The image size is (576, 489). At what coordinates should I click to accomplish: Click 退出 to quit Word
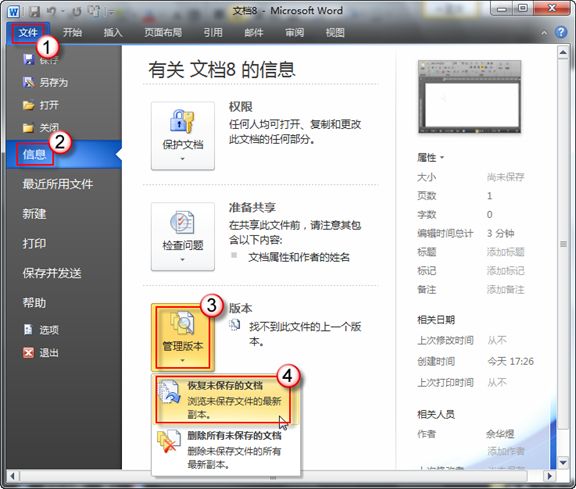pyautogui.click(x=49, y=353)
